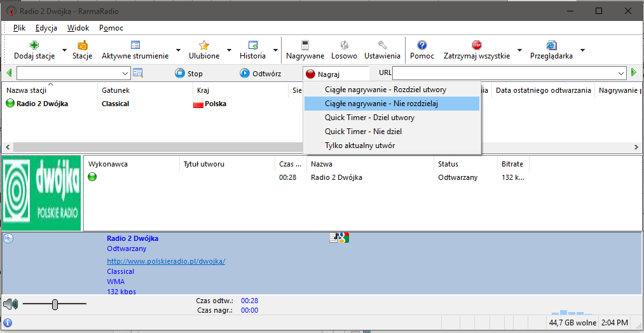This screenshot has width=644, height=333.
Task: Choose Tylko aktualny utwór
Action: [x=392, y=146]
